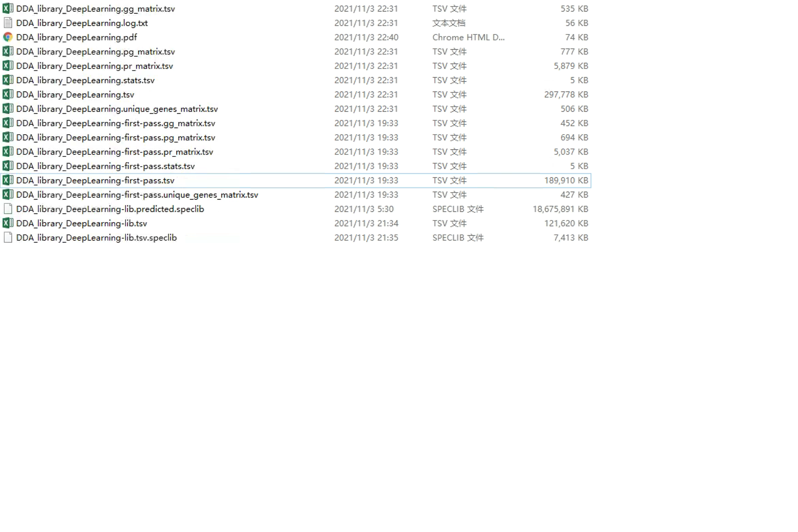Select DDA_library_DeepLearning-first-pass.pr_matrix.tsv file name
Viewport: 798px width, 532px height.
pos(115,152)
